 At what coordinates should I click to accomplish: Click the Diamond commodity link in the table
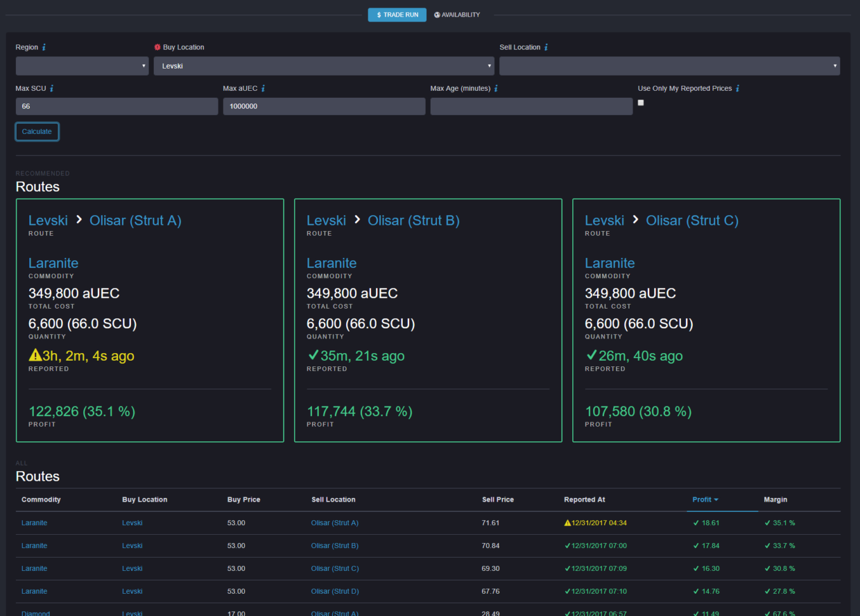(36, 613)
